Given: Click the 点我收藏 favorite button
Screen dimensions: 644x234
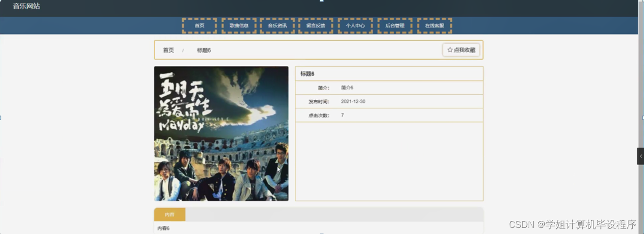Looking at the screenshot, I should [x=461, y=50].
